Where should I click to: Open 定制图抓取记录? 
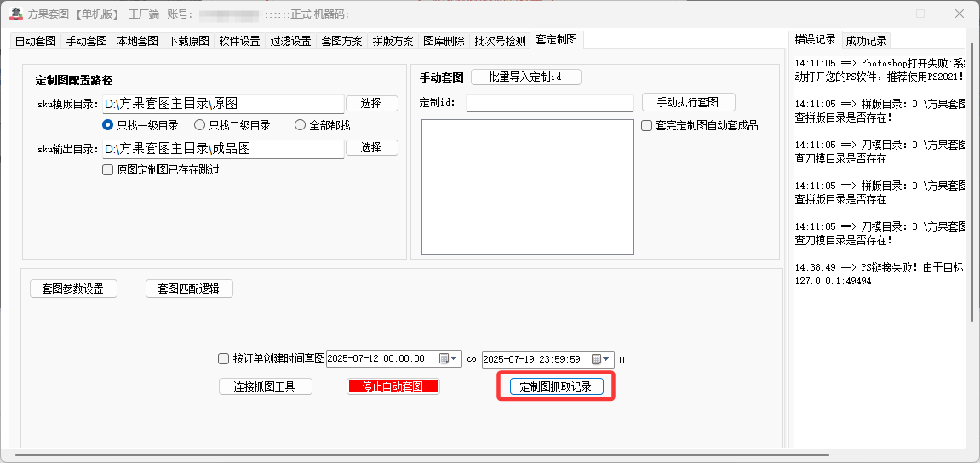pos(556,386)
